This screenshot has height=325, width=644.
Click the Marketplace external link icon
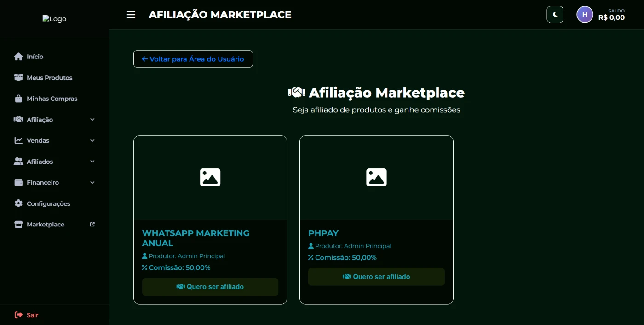92,225
